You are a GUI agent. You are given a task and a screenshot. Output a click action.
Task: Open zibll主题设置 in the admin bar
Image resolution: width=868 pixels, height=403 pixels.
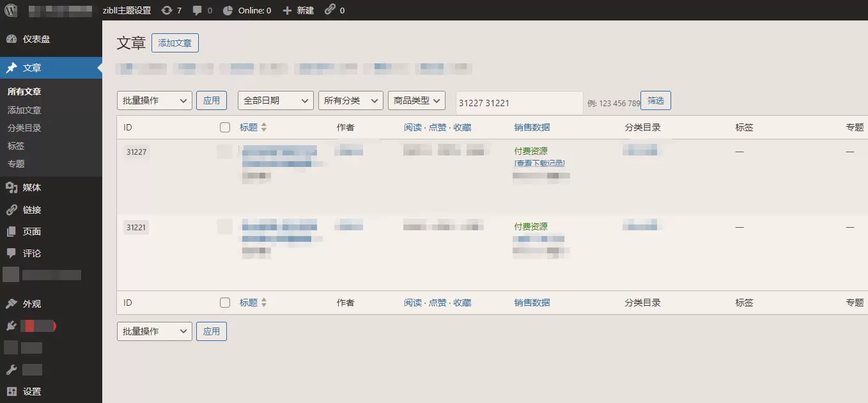pyautogui.click(x=127, y=10)
